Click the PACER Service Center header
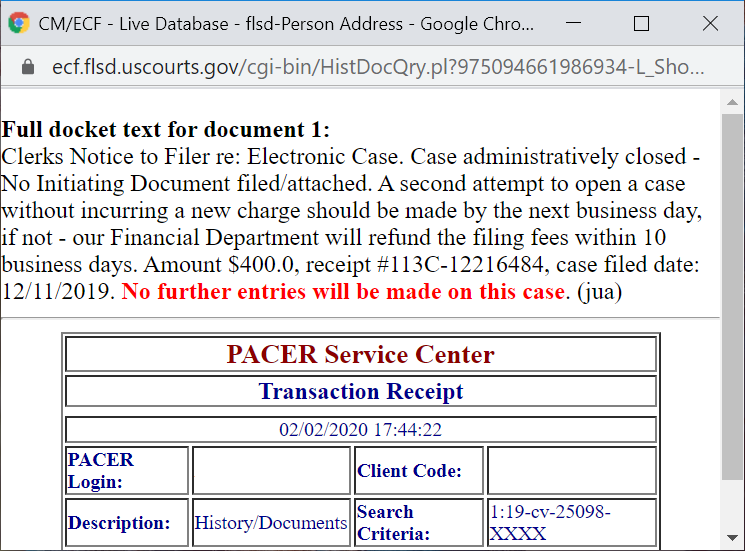This screenshot has height=551, width=745. tap(360, 355)
